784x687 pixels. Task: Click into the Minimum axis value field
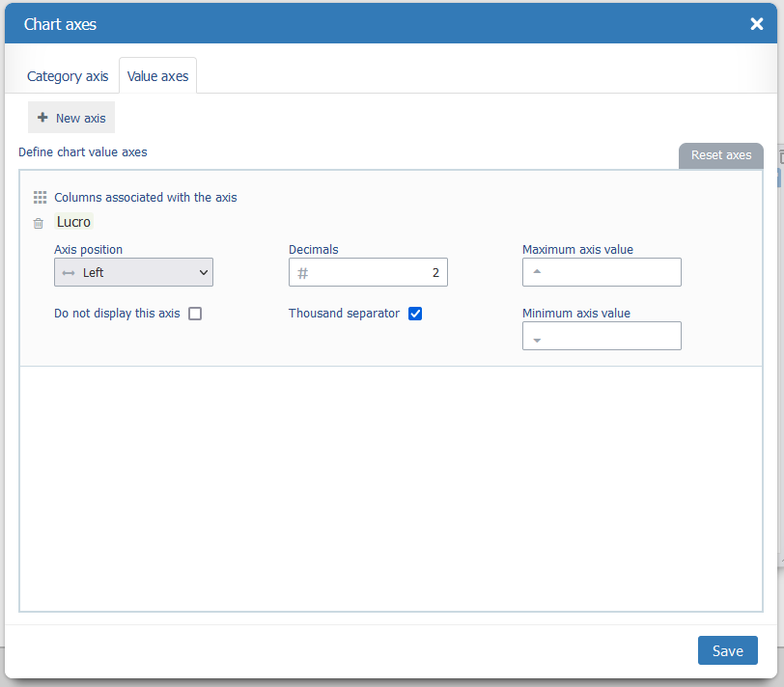pos(610,336)
